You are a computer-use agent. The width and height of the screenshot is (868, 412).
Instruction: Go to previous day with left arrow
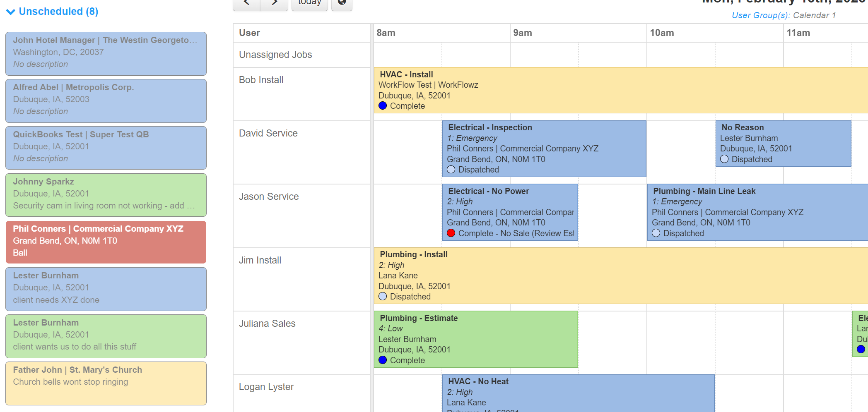coord(246,3)
